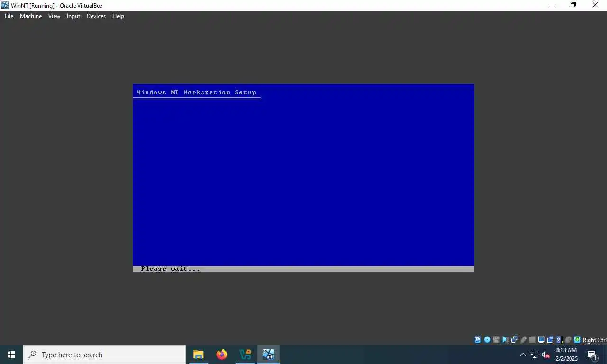Click the virtualization features V indicator
The width and height of the screenshot is (607, 364).
tap(559, 340)
